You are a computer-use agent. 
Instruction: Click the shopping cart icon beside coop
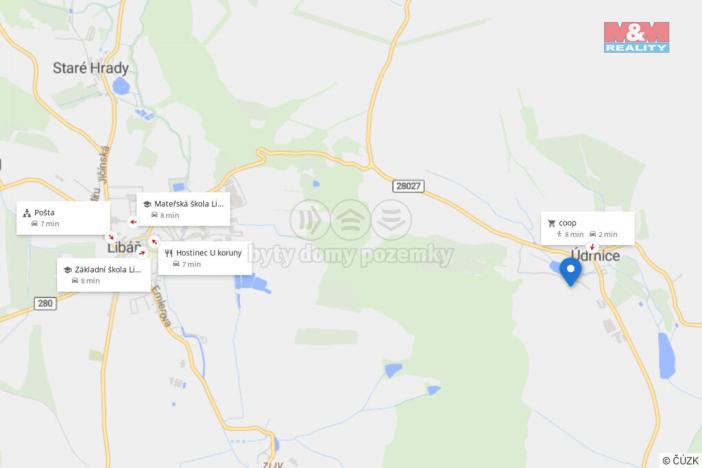pyautogui.click(x=551, y=223)
